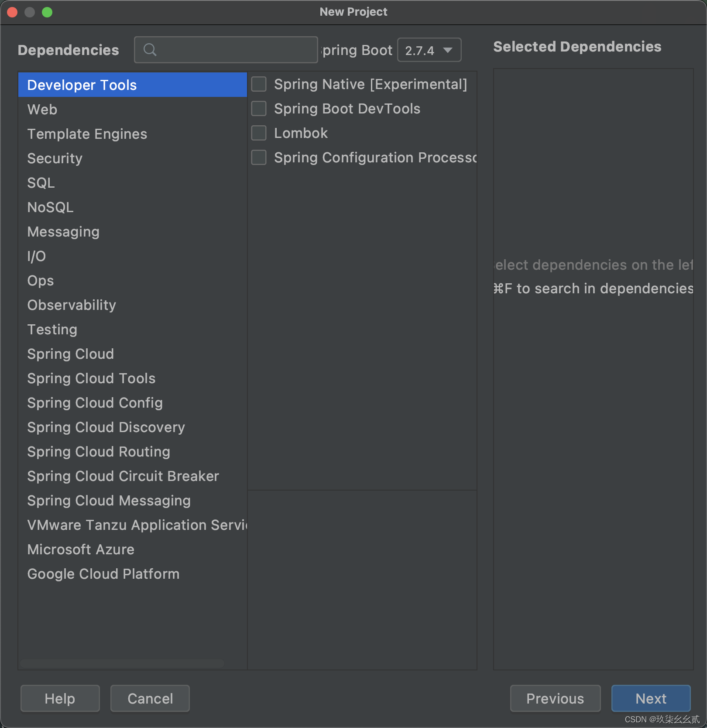Open the NoSQL category
This screenshot has height=728, width=707.
(x=50, y=207)
